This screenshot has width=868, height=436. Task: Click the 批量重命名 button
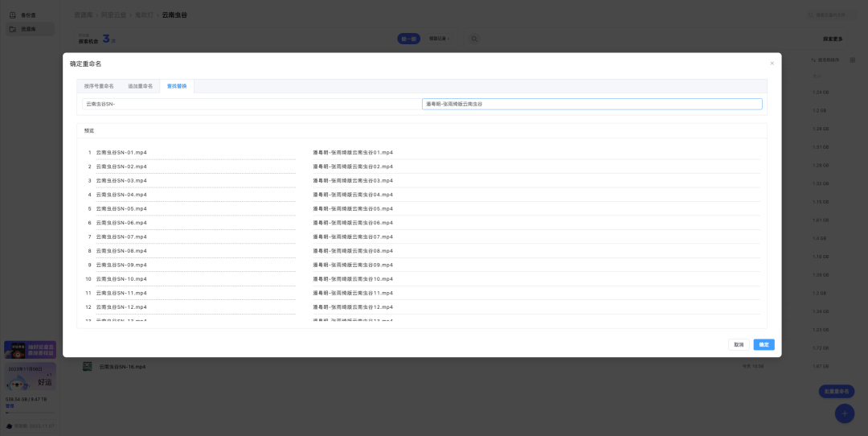[x=837, y=391]
